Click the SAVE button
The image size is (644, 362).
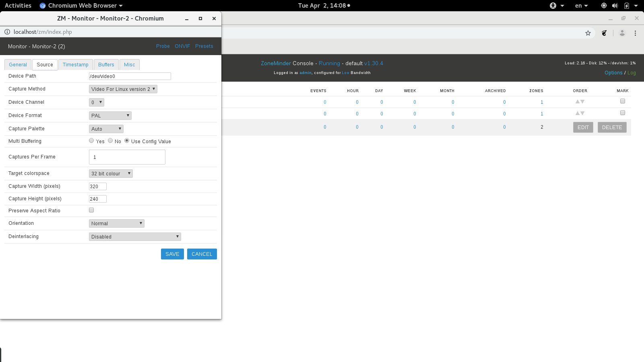pyautogui.click(x=172, y=254)
